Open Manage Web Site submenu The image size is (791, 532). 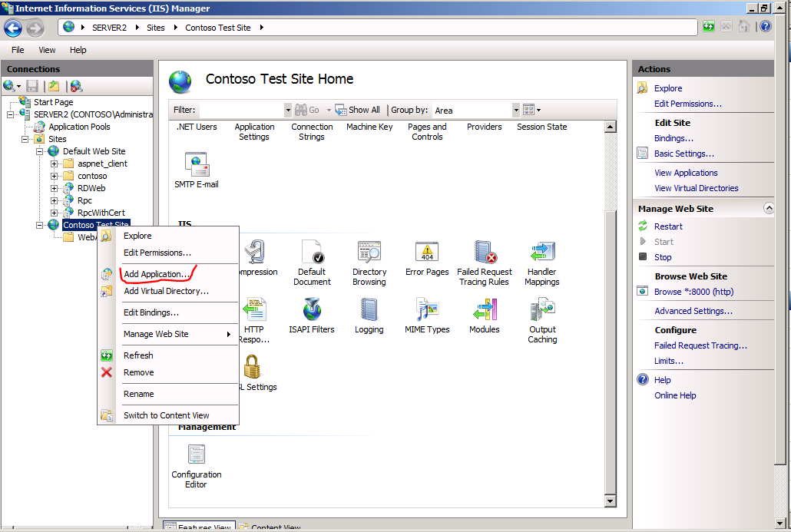(168, 334)
